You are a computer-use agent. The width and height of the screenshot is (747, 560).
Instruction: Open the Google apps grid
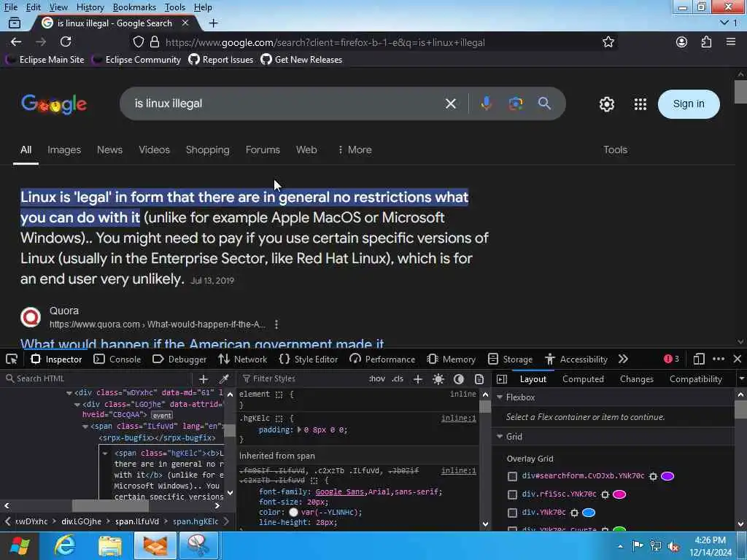point(640,104)
